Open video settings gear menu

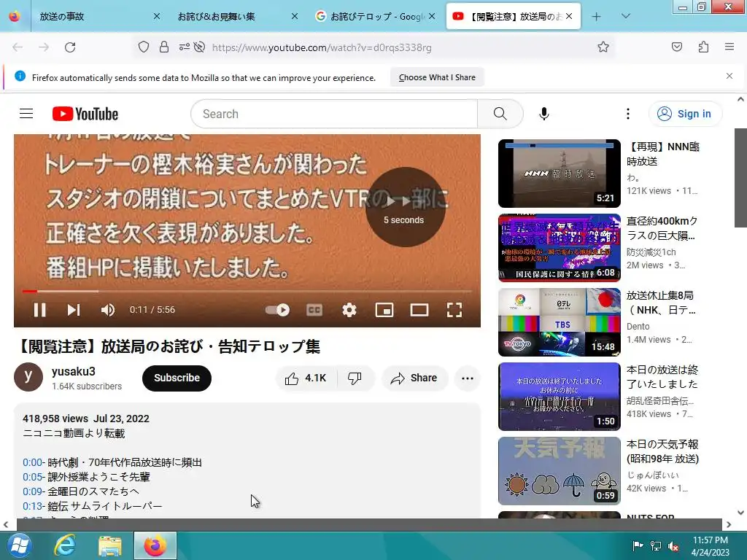point(349,310)
